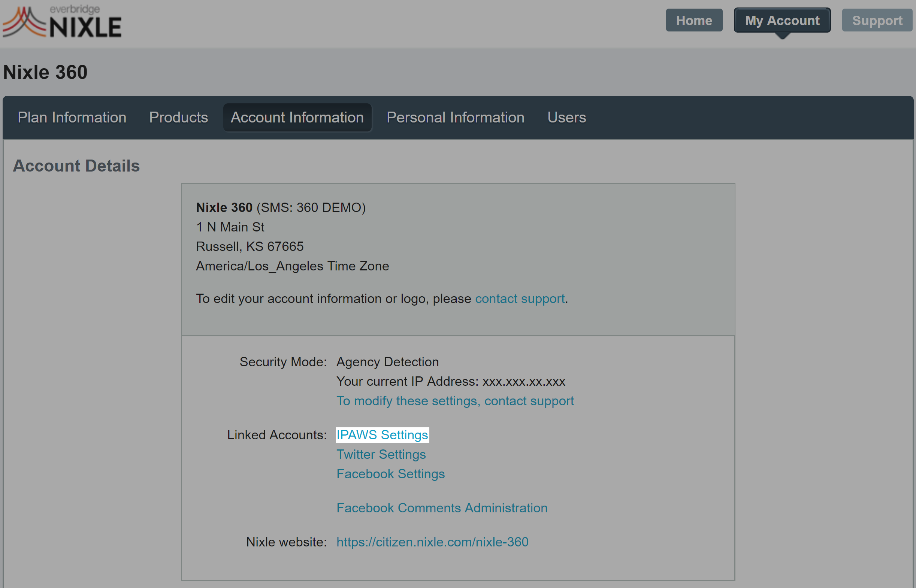Go to the Home page
This screenshot has width=916, height=588.
[694, 20]
